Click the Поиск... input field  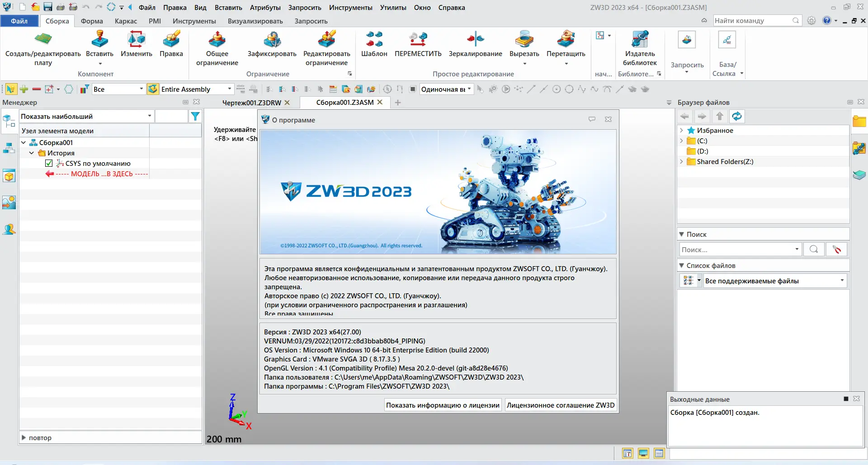pos(737,249)
